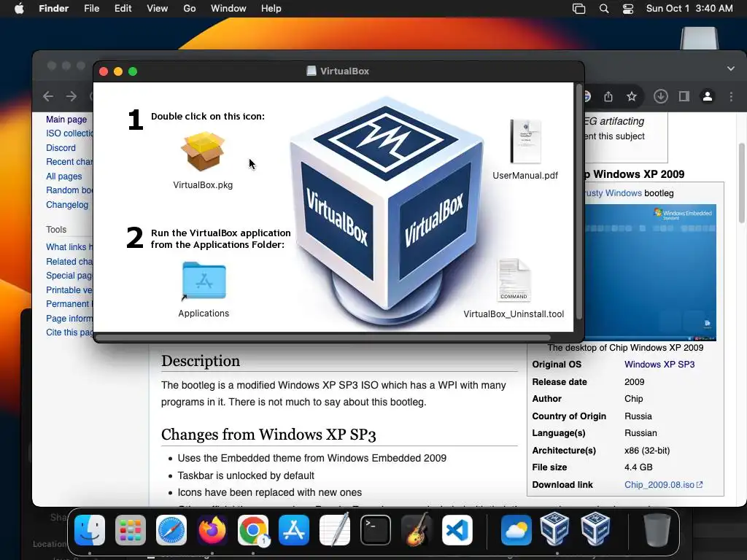The height and width of the screenshot is (560, 747).
Task: Click the VirtualBox window vertical scrollbar
Action: [x=578, y=203]
